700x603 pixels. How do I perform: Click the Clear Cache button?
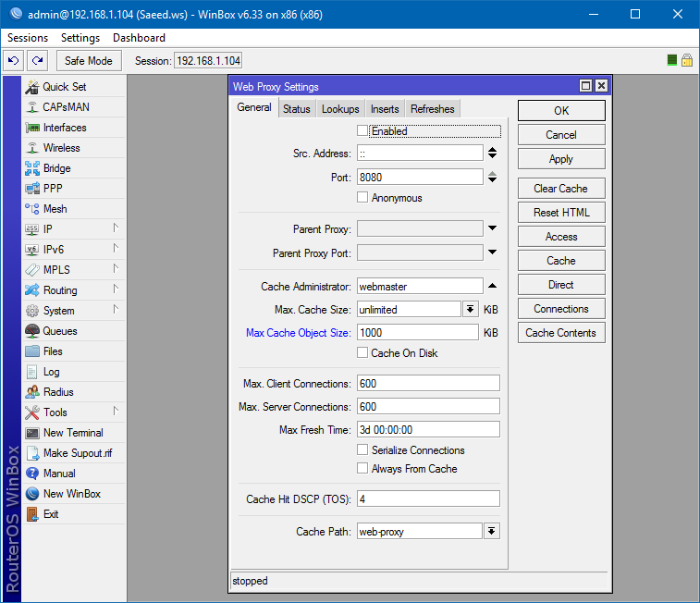[561, 189]
